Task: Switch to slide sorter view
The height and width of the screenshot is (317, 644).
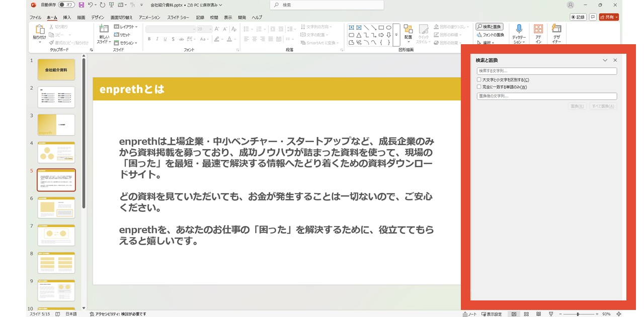Action: 526,314
